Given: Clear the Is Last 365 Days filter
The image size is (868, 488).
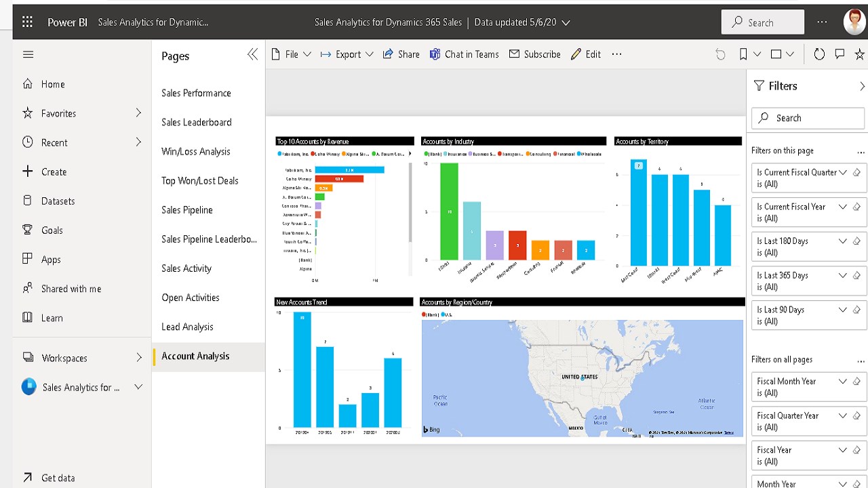Looking at the screenshot, I should click(x=856, y=276).
